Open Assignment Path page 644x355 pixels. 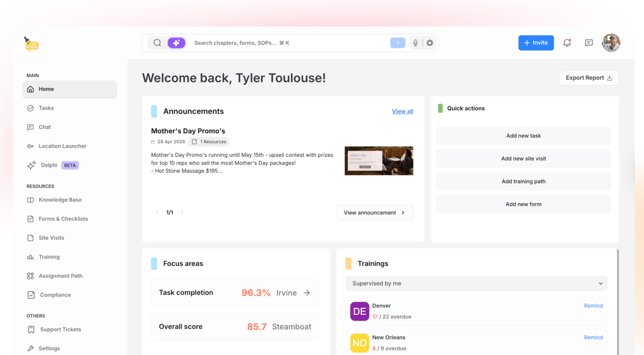pyautogui.click(x=69, y=276)
